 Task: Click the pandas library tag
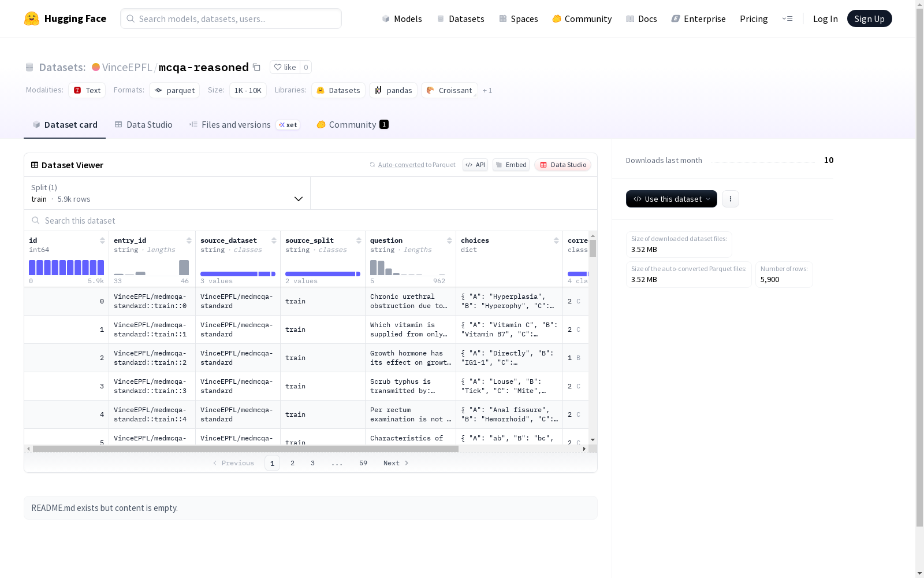(x=393, y=90)
